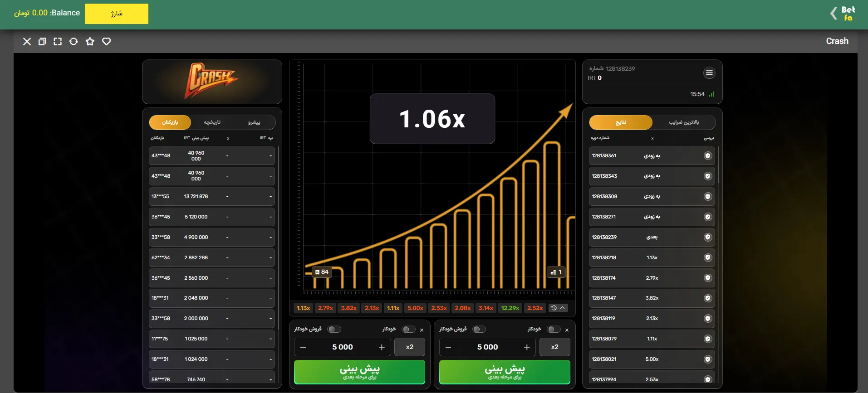Click the yellow شارژ recharge button
Image resolution: width=868 pixels, height=393 pixels.
click(117, 14)
